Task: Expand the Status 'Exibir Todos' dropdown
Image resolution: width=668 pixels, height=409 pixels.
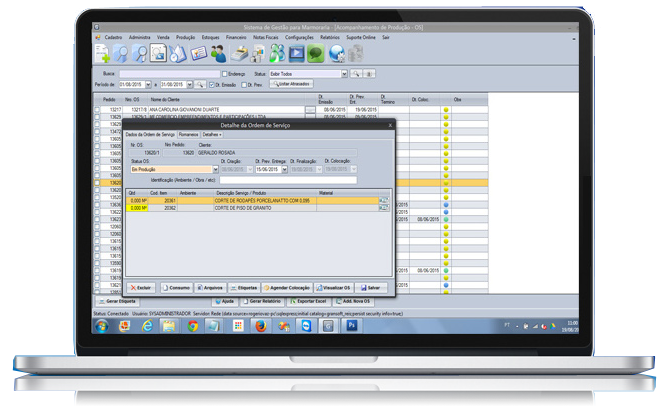Action: click(345, 74)
